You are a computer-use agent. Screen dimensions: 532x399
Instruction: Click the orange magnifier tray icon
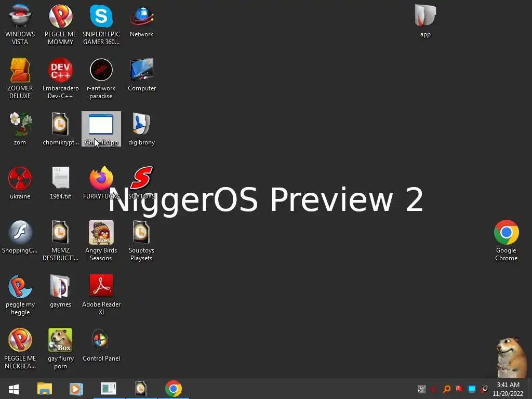click(x=447, y=389)
